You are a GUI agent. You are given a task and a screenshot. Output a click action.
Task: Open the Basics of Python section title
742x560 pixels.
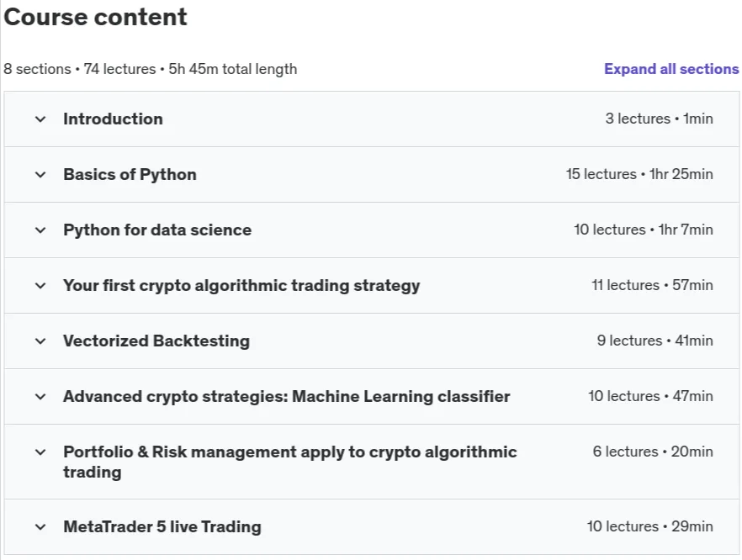pyautogui.click(x=130, y=175)
